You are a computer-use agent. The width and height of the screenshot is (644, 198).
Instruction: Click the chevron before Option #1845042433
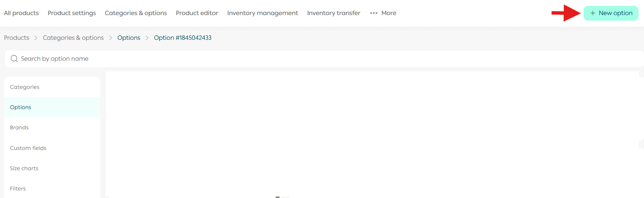(x=147, y=38)
